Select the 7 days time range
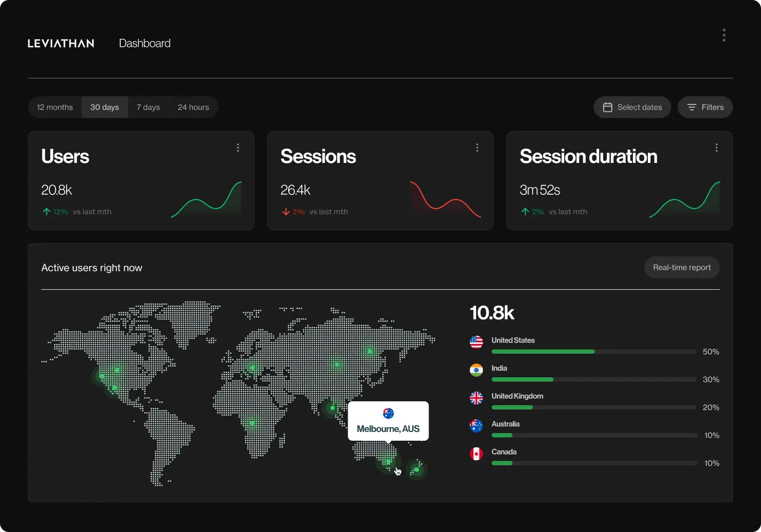The width and height of the screenshot is (761, 532). pos(148,107)
